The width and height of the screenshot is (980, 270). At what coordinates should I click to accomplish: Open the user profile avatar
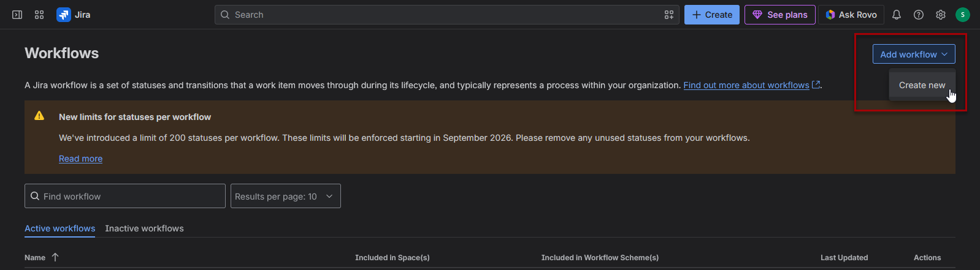(963, 15)
